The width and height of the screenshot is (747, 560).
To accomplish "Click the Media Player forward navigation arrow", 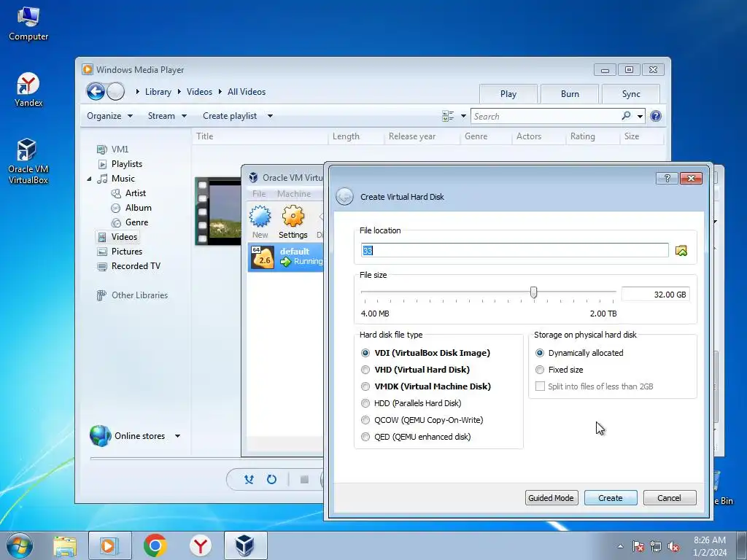I will pos(116,91).
